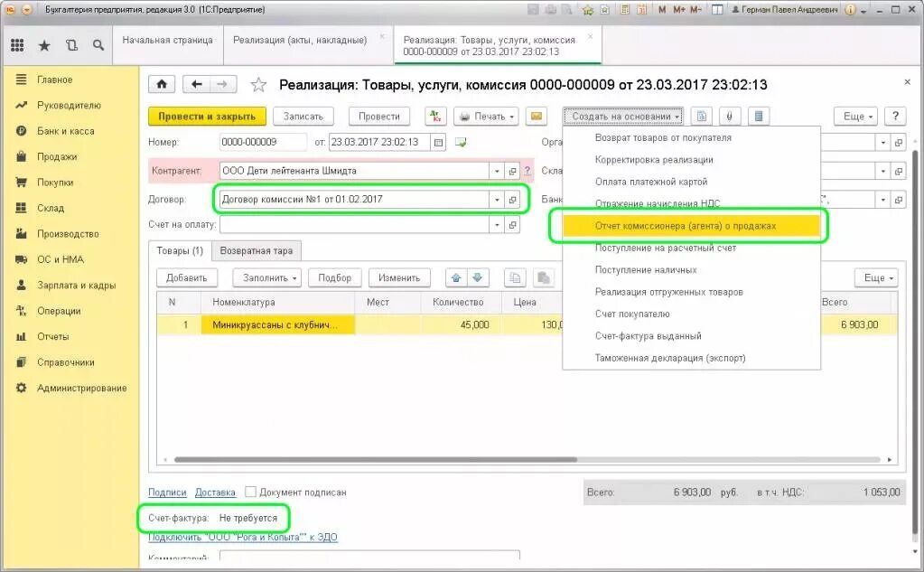This screenshot has height=572, width=924.
Task: Open the sections menu grid icon
Action: 18,45
